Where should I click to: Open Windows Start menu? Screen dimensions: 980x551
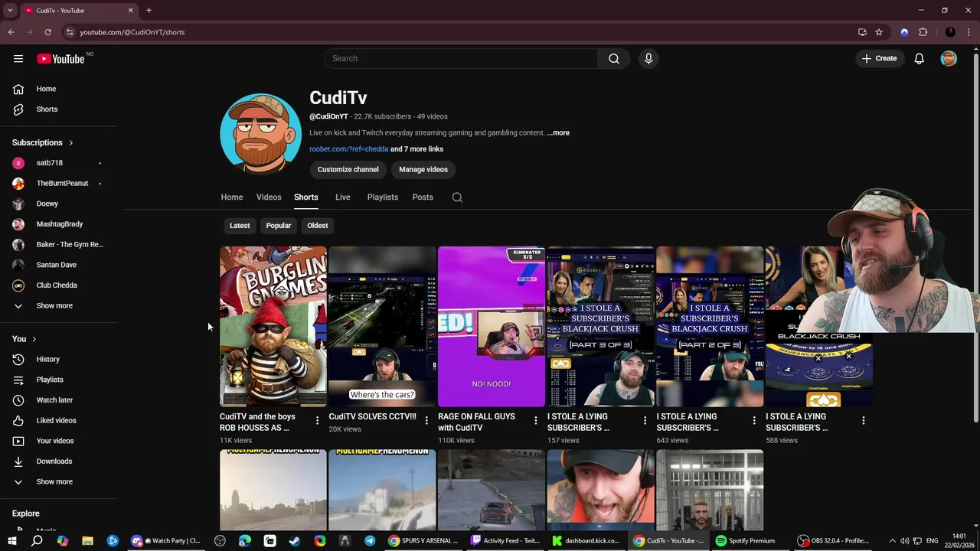click(x=11, y=540)
